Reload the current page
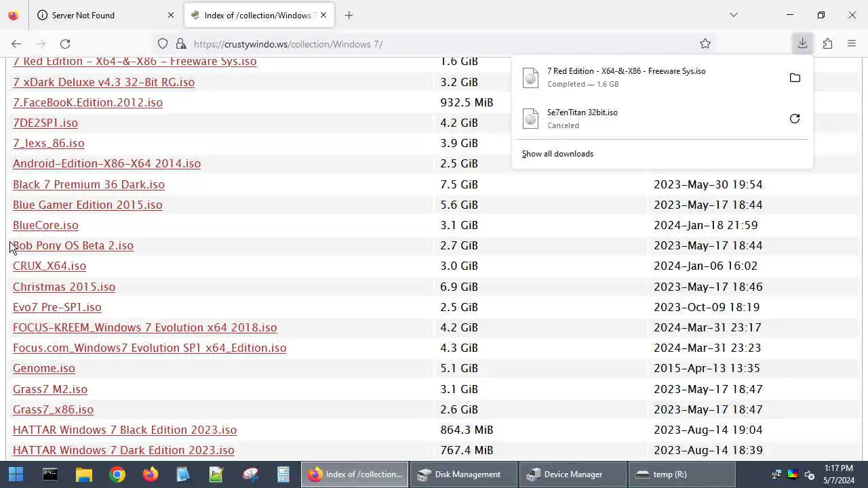This screenshot has width=868, height=488. point(65,44)
